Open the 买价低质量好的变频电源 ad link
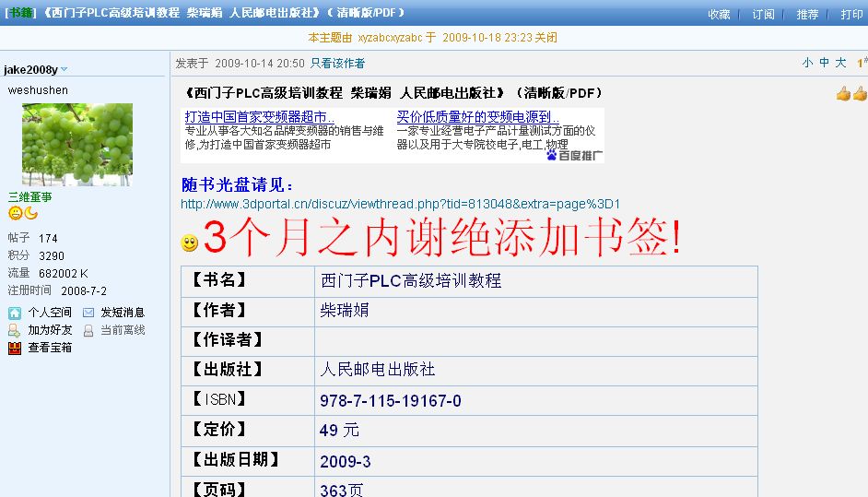 point(477,117)
